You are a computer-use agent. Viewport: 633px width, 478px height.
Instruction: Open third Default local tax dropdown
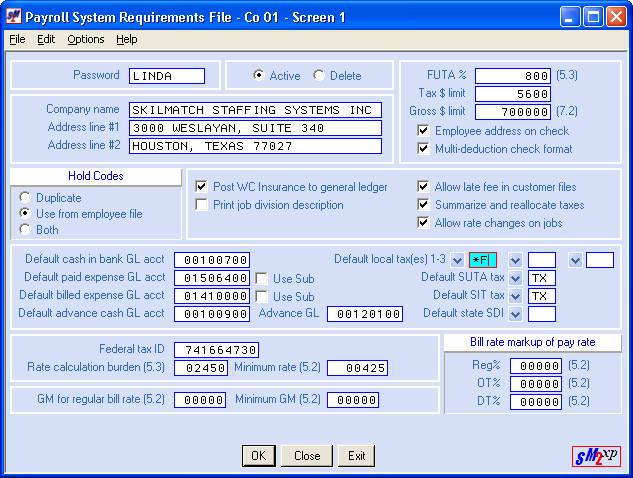575,260
